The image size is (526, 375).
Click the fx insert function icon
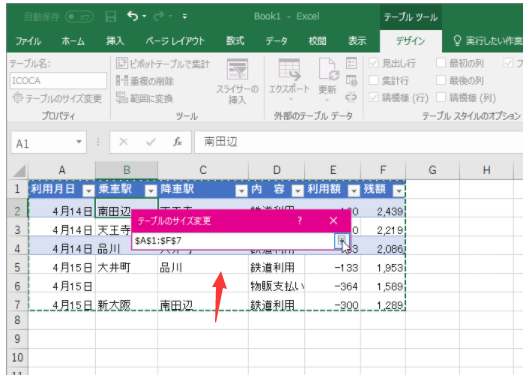(177, 142)
